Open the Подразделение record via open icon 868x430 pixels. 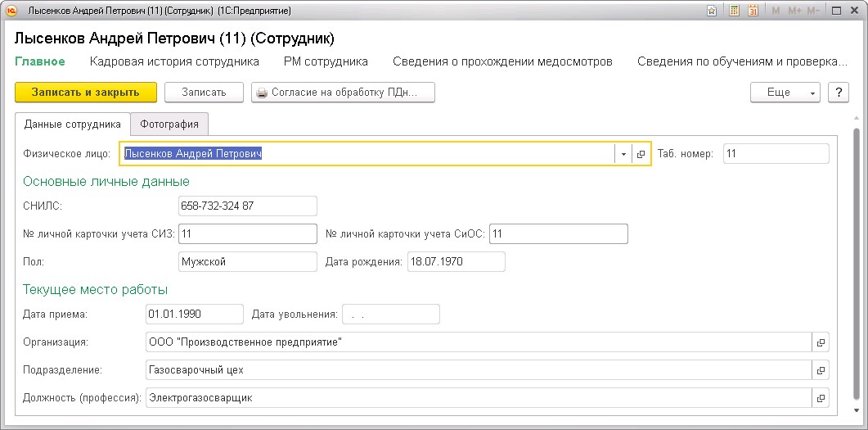pos(821,370)
